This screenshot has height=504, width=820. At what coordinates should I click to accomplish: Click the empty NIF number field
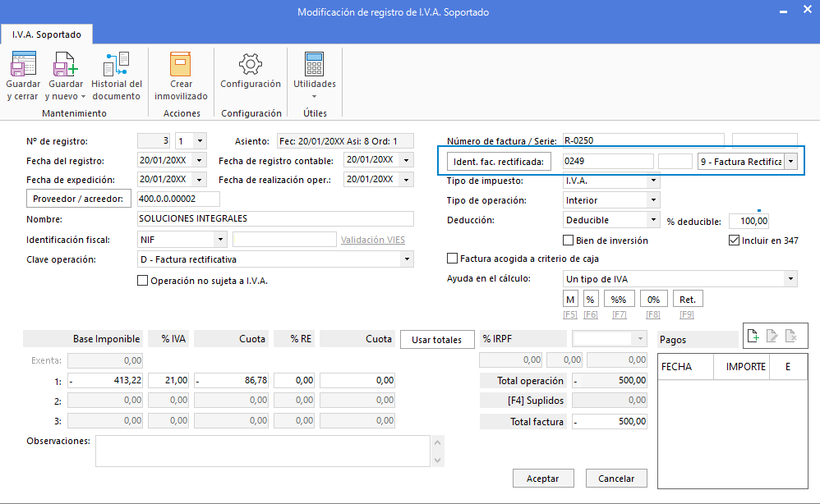284,239
